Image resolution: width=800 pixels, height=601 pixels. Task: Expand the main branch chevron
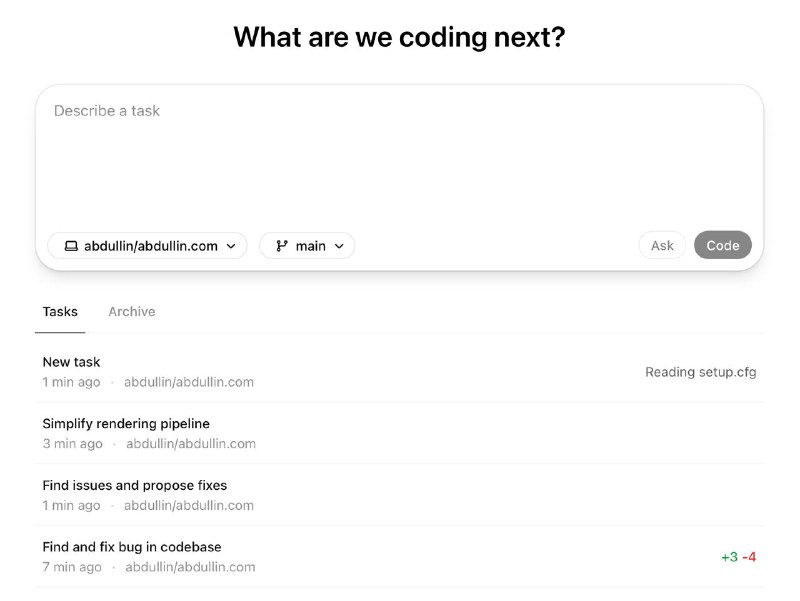[339, 246]
